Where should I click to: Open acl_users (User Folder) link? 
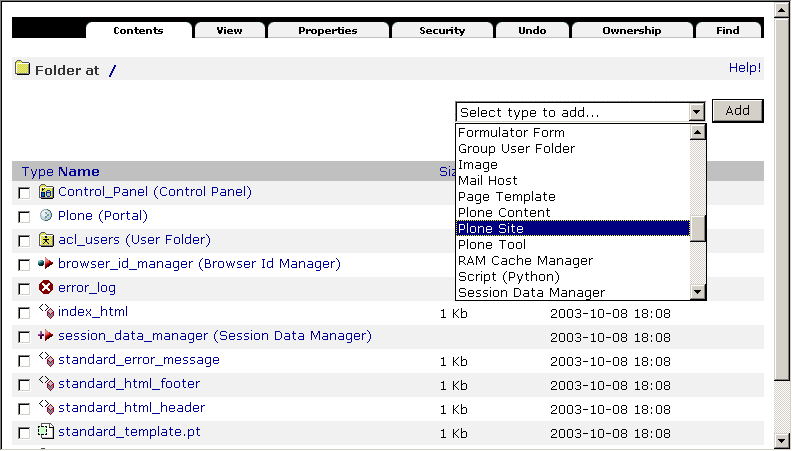134,239
